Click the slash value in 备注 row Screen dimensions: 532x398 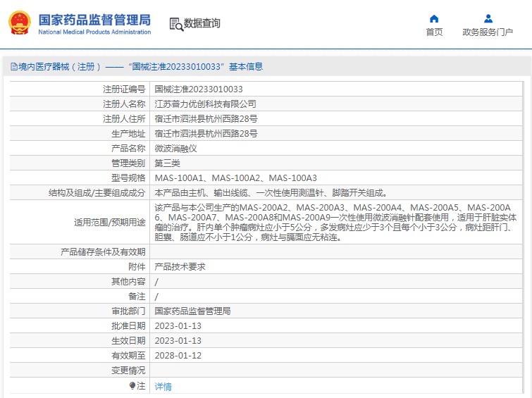[x=156, y=297]
